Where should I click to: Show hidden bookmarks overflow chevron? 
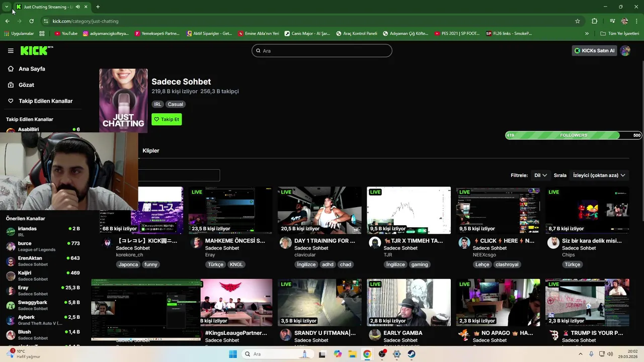587,34
